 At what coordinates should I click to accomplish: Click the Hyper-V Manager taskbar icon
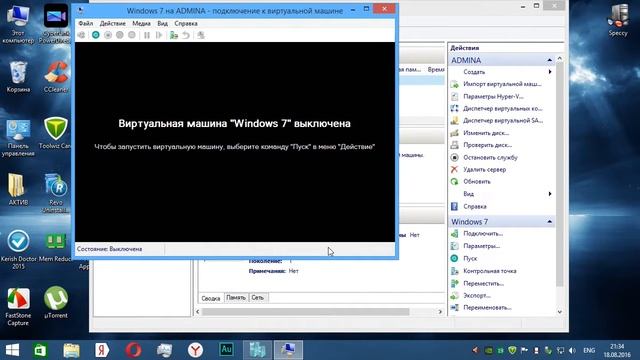[x=258, y=350]
